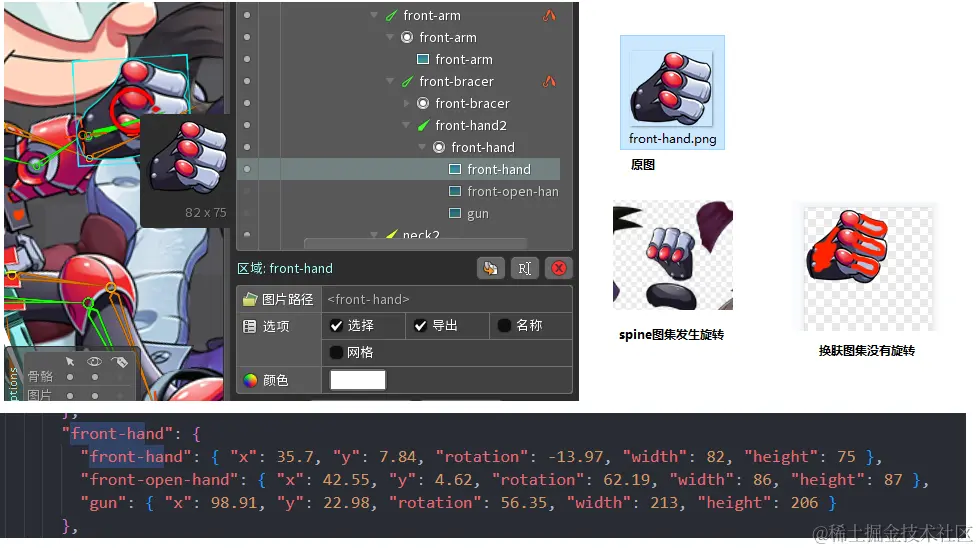The image size is (980, 551).
Task: Click the front-bracer slot circle icon
Action: (x=423, y=103)
